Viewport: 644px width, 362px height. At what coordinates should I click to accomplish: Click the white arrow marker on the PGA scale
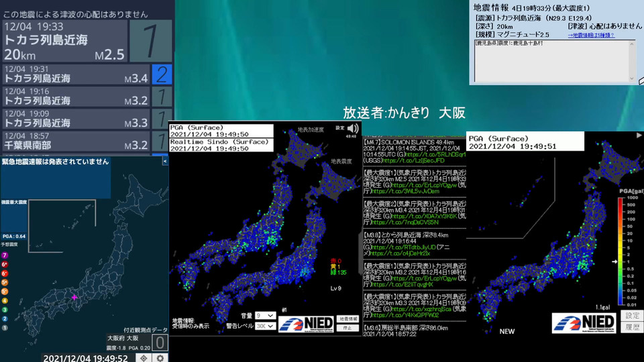pos(614,261)
